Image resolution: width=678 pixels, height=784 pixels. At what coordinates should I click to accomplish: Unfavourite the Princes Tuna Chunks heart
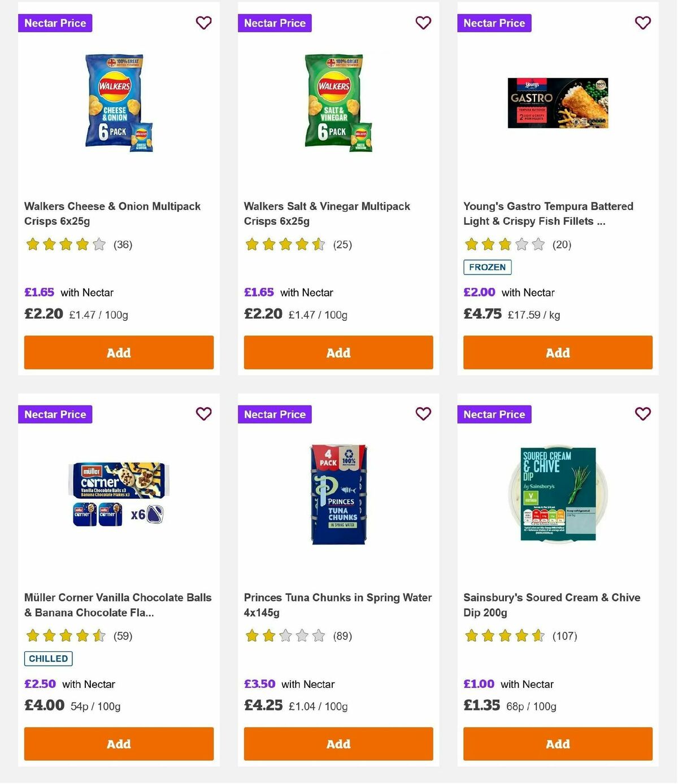click(x=423, y=414)
